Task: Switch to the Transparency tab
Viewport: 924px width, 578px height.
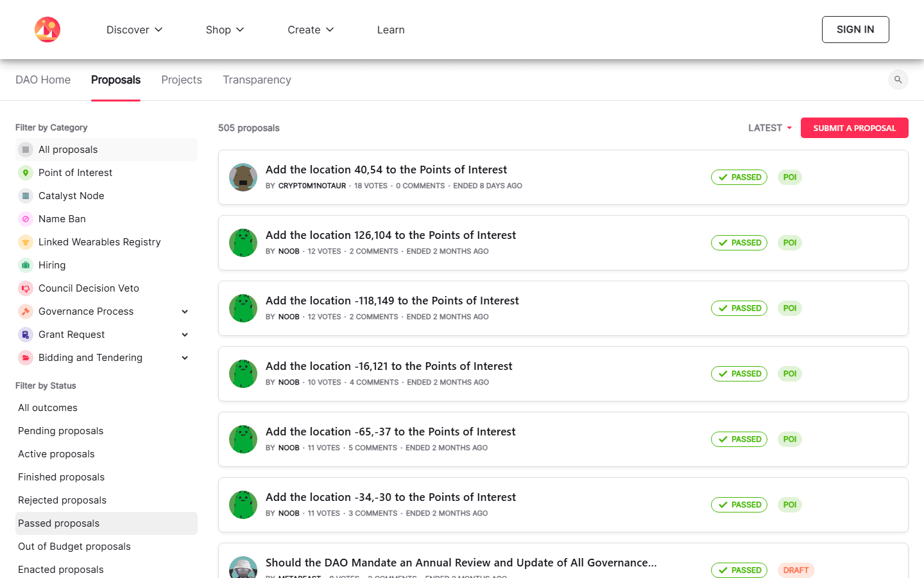Action: (x=257, y=80)
